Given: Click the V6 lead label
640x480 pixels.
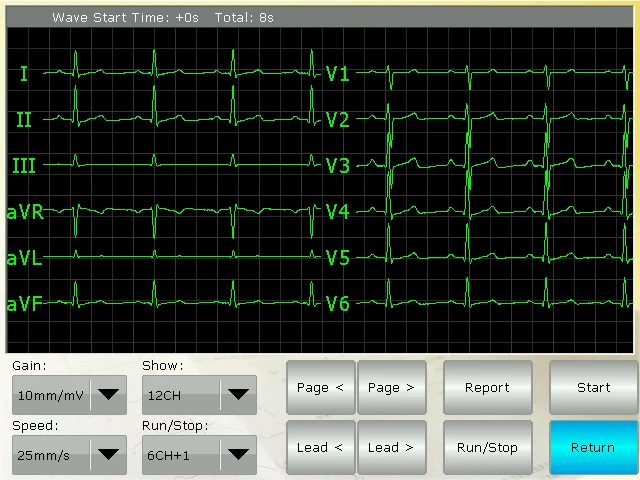Looking at the screenshot, I should pyautogui.click(x=338, y=304).
